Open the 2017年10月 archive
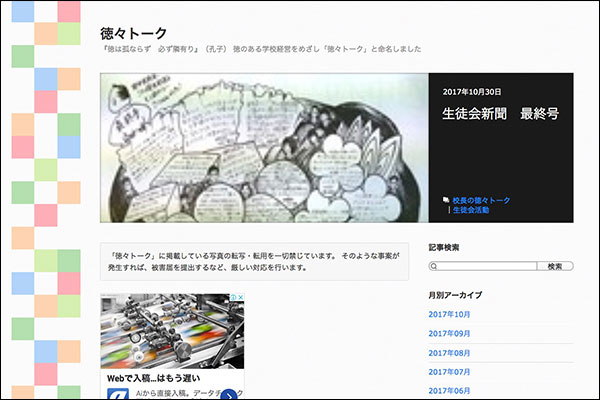The height and width of the screenshot is (400, 600). (x=449, y=314)
